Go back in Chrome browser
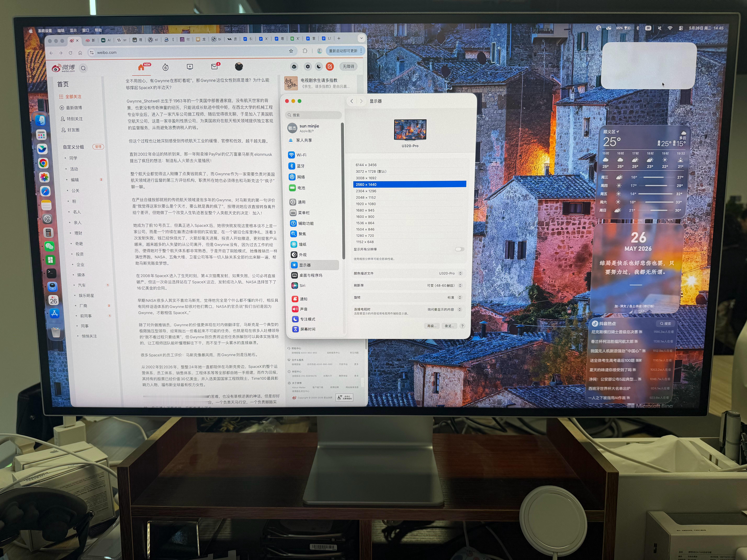Image resolution: width=747 pixels, height=560 pixels. click(51, 53)
